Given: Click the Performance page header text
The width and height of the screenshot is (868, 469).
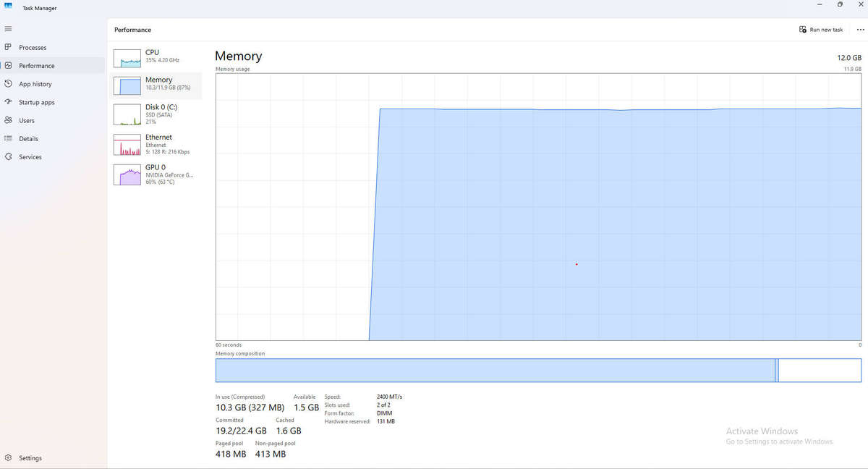Looking at the screenshot, I should pos(132,30).
